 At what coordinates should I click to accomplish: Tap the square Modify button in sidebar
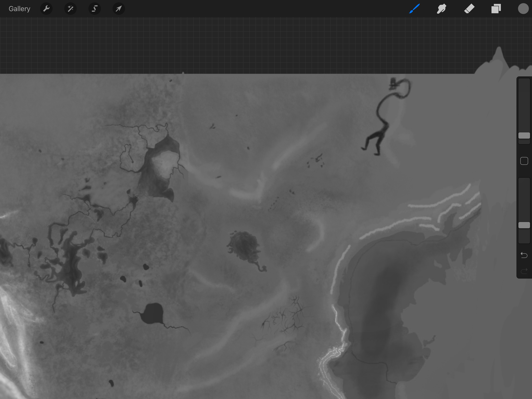pyautogui.click(x=524, y=161)
